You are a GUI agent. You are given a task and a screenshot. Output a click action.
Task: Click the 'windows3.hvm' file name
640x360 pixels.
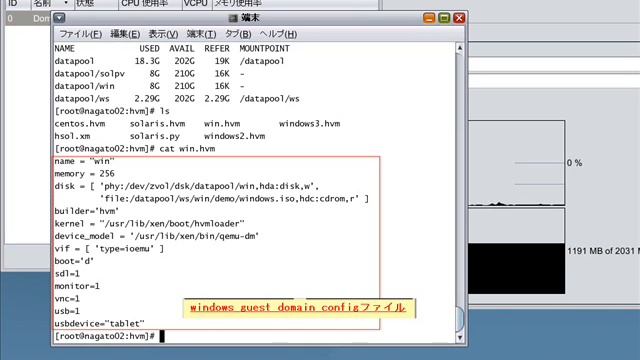[x=309, y=124]
